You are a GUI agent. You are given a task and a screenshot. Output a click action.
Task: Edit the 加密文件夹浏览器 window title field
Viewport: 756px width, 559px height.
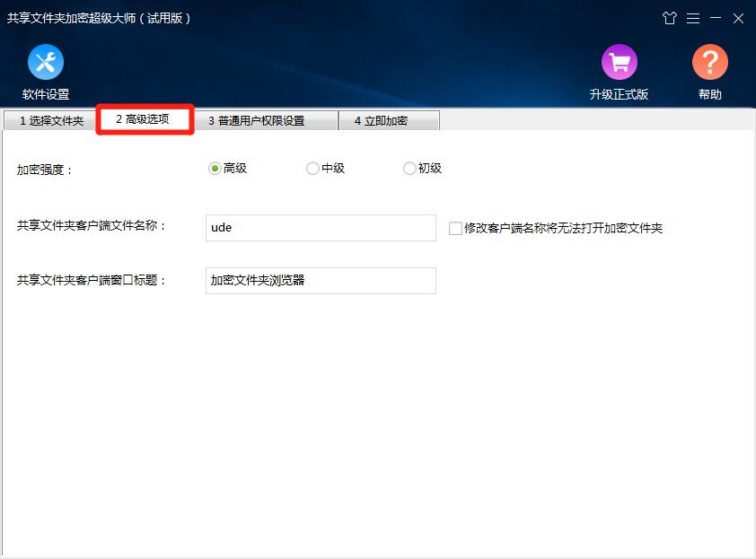point(320,281)
